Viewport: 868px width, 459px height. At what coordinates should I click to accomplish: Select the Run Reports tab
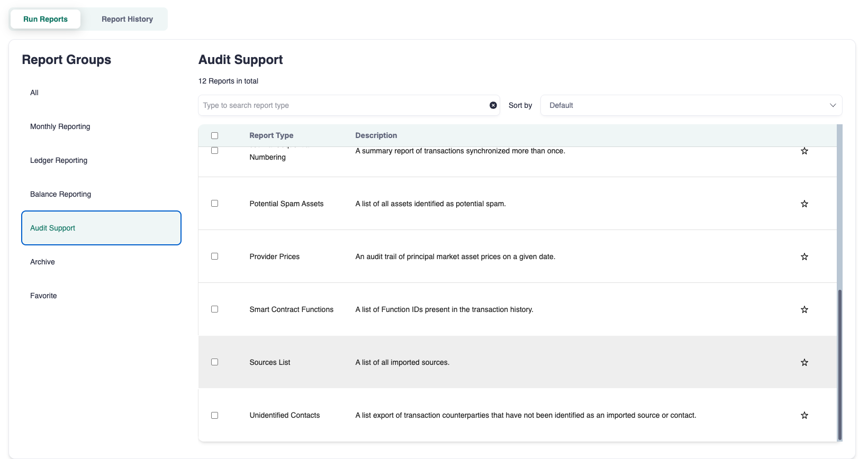46,19
